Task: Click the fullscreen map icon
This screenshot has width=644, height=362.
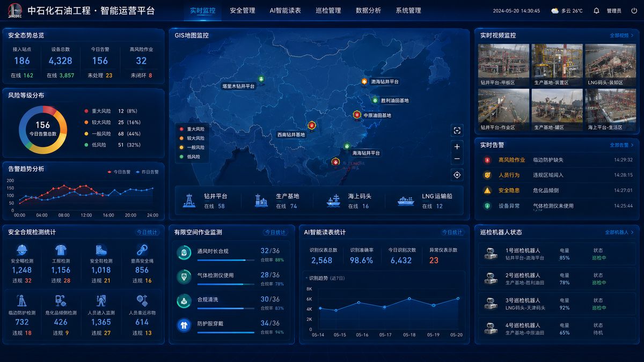Action: (457, 130)
